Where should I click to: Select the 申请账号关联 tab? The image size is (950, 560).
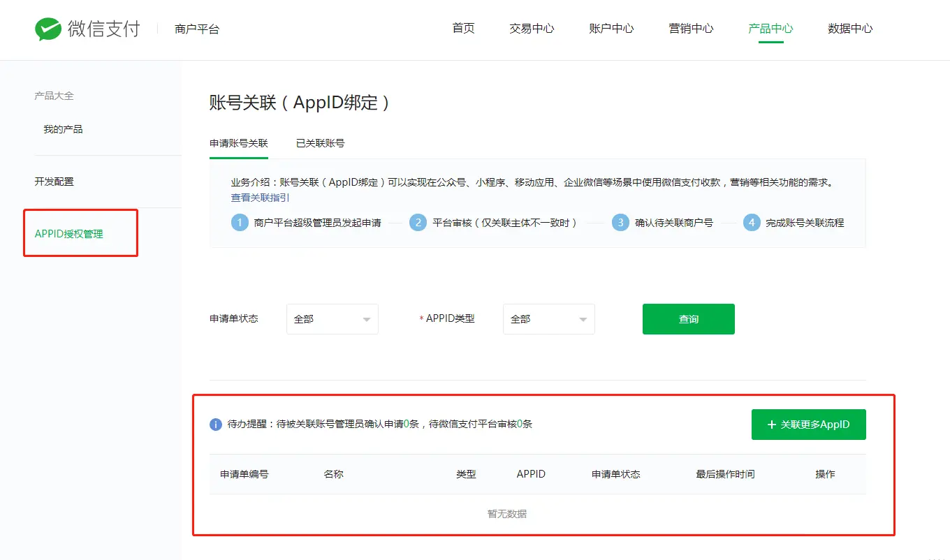pyautogui.click(x=239, y=143)
